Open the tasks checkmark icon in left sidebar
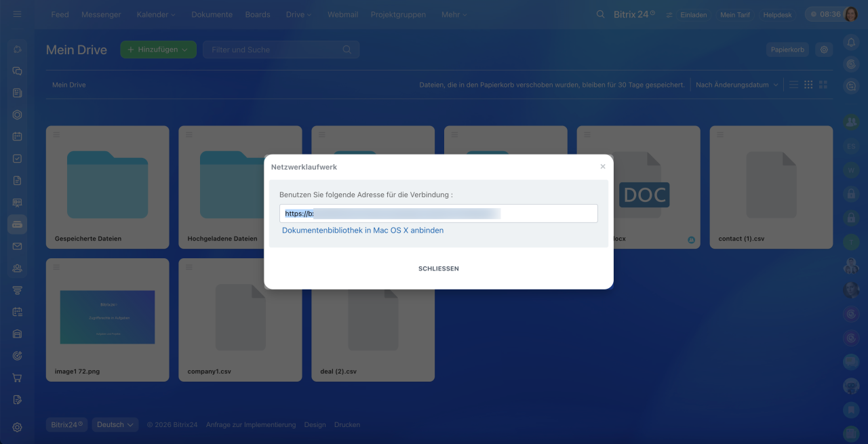Viewport: 868px width, 444px height. click(17, 159)
